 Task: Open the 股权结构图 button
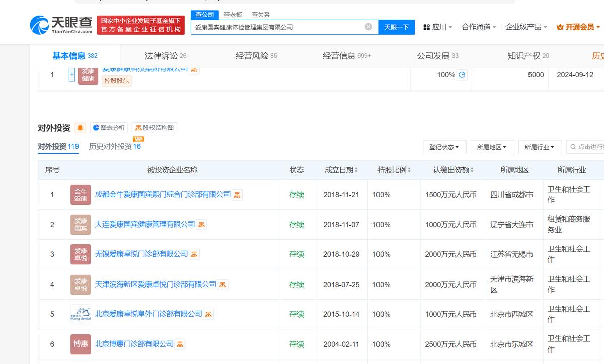pos(155,128)
